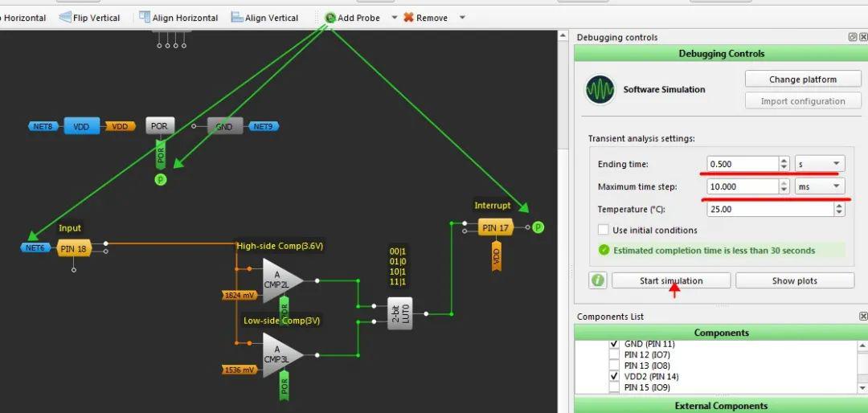Select the blue VDD block
The width and height of the screenshot is (868, 413).
81,126
